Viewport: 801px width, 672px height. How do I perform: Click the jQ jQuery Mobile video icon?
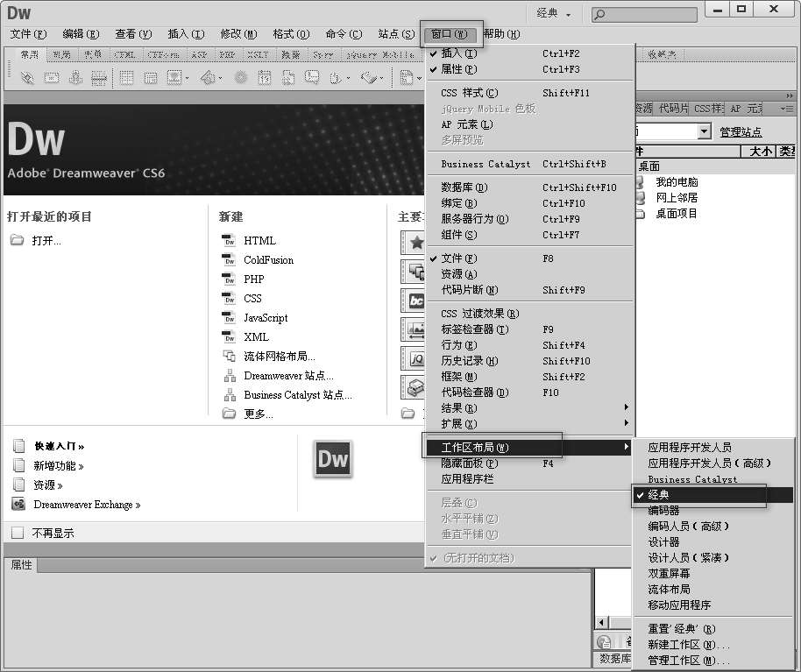(414, 358)
